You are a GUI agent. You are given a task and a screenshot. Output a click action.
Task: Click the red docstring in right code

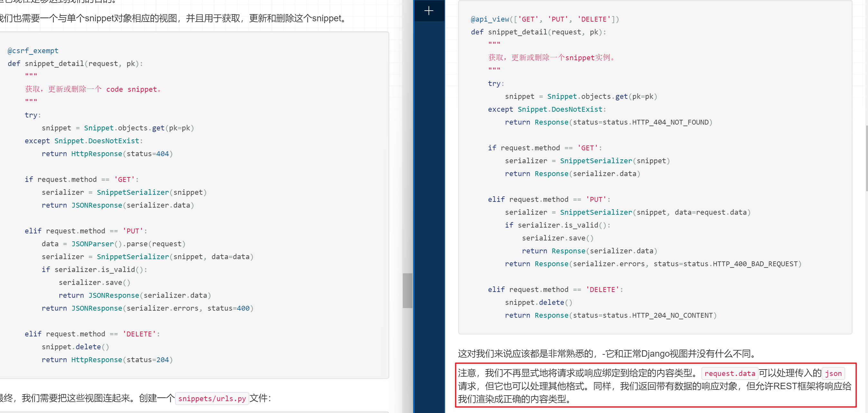tap(551, 58)
